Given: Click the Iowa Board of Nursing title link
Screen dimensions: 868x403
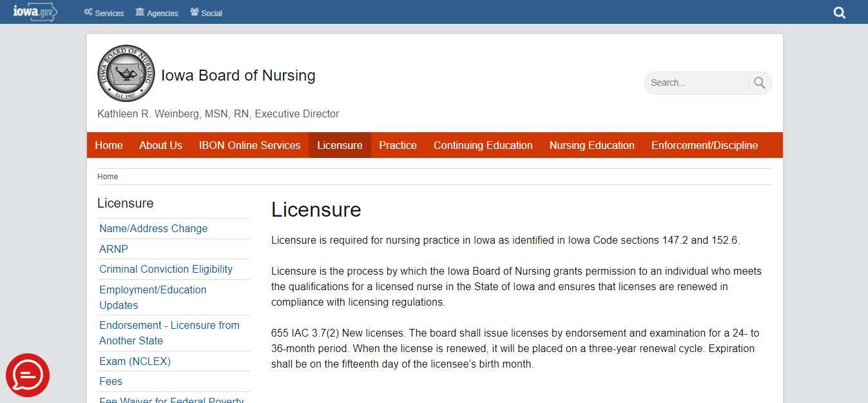Looking at the screenshot, I should (x=238, y=75).
